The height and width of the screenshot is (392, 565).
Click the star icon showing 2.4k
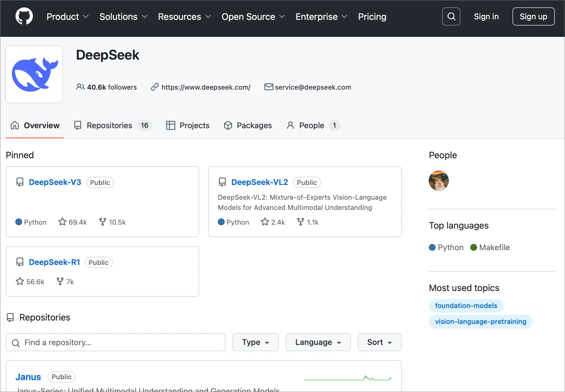pyautogui.click(x=265, y=222)
